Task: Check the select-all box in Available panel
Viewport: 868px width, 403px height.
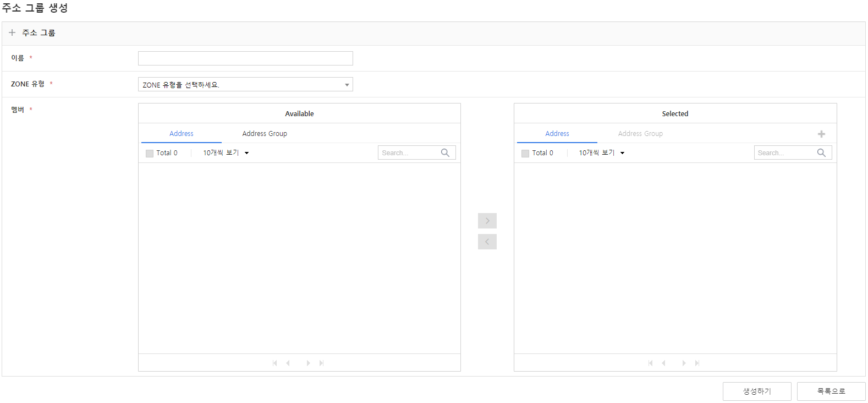Action: coord(150,154)
